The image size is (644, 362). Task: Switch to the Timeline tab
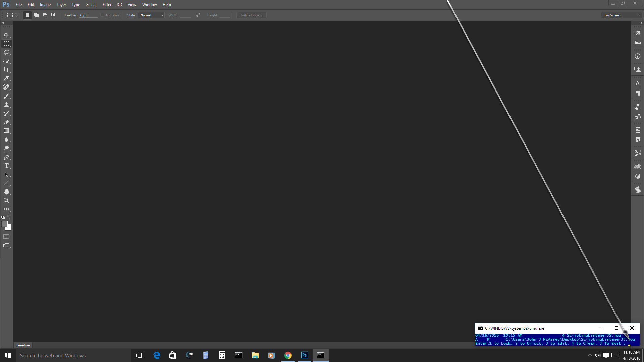[23, 345]
